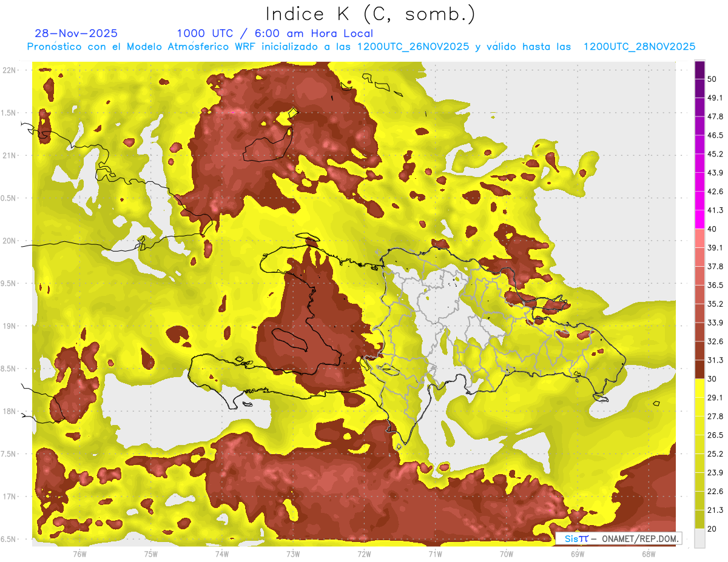Screen dimensions: 728x562
Task: Click the colorbar value "32.6"
Action: [x=715, y=341]
